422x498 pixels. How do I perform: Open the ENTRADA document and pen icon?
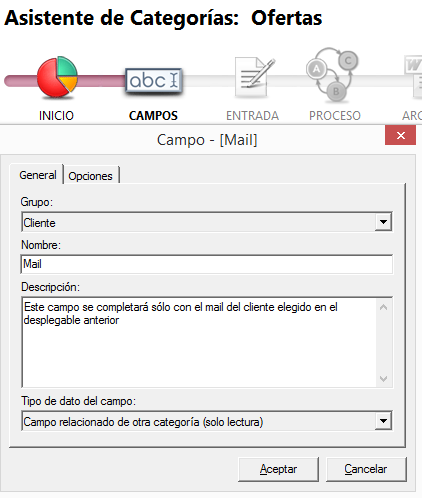click(x=254, y=77)
